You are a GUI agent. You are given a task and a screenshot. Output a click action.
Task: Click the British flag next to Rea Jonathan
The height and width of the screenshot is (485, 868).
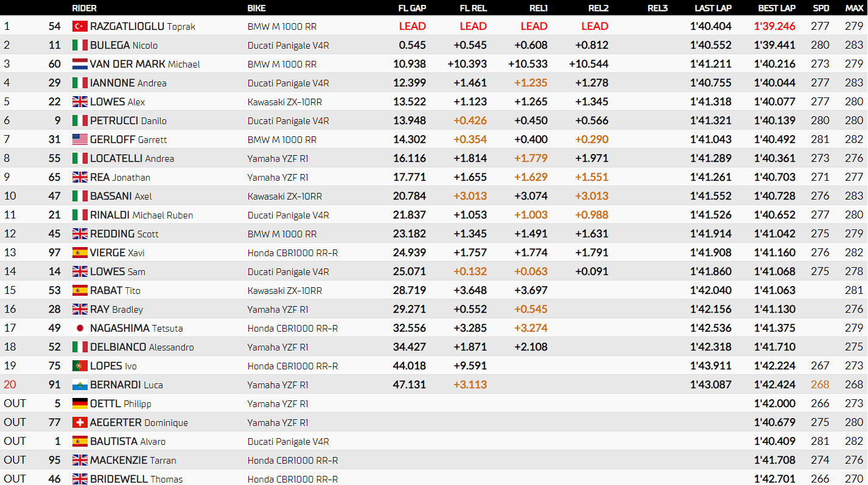click(80, 177)
